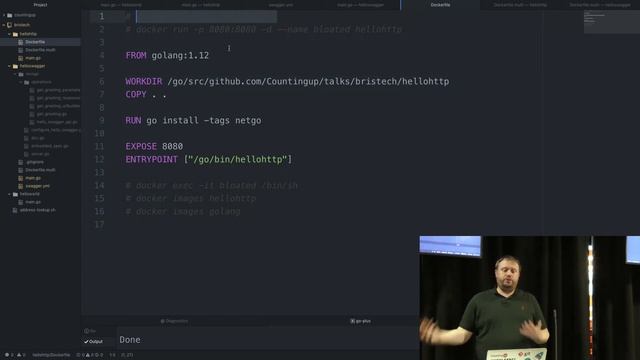
Task: Open server.go in the project tree
Action: coord(40,154)
